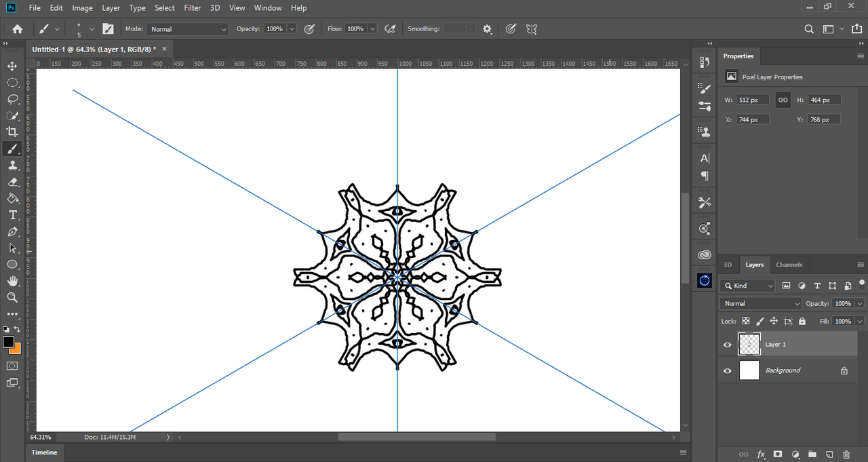Select the Type tool
Image resolution: width=868 pixels, height=462 pixels.
click(12, 215)
